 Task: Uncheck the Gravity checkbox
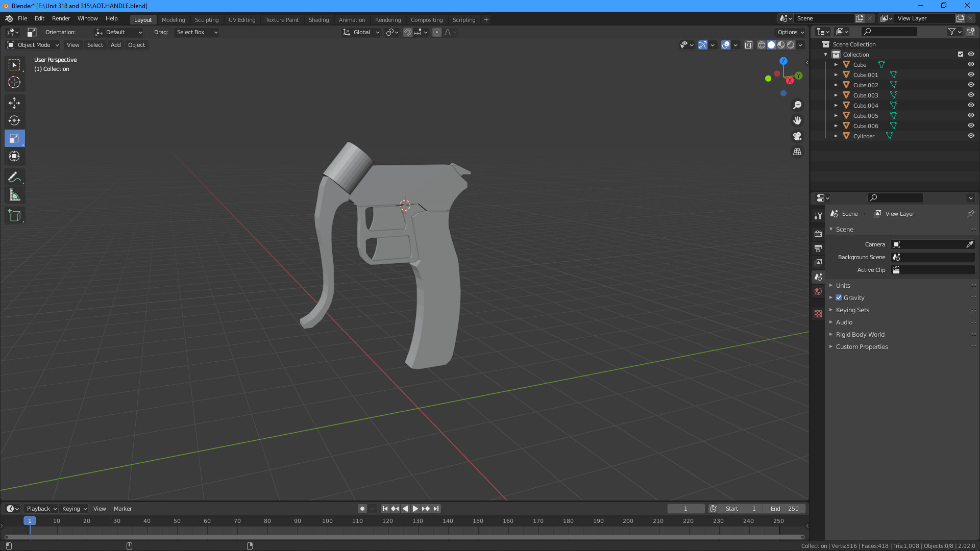839,297
